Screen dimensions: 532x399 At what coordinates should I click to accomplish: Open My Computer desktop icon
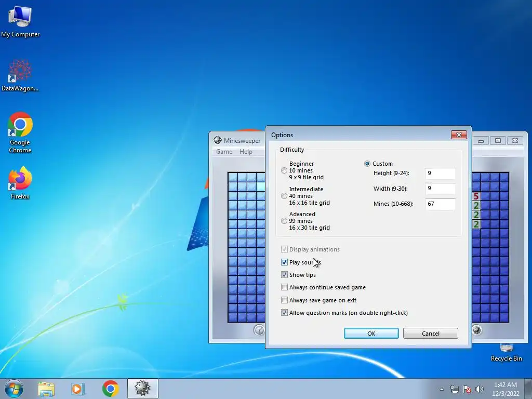pyautogui.click(x=20, y=21)
